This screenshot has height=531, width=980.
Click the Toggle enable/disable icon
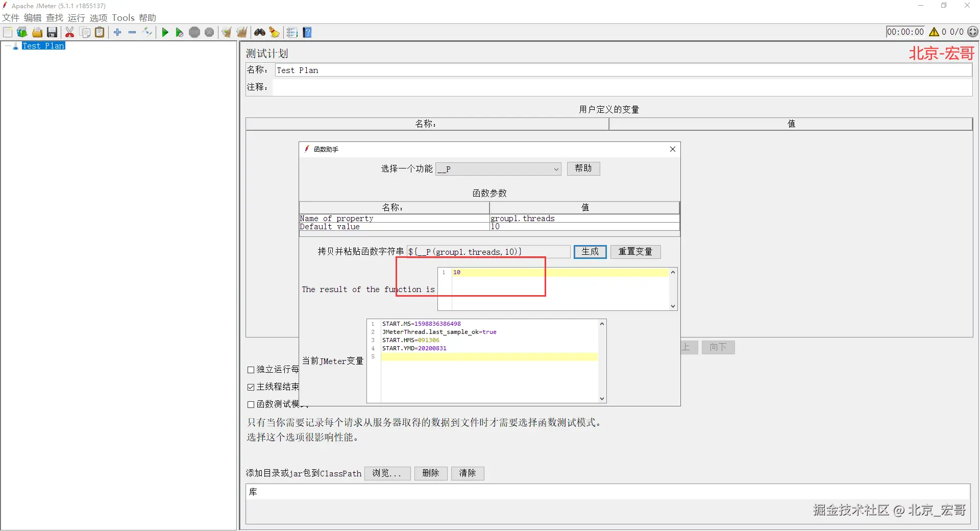click(x=148, y=32)
